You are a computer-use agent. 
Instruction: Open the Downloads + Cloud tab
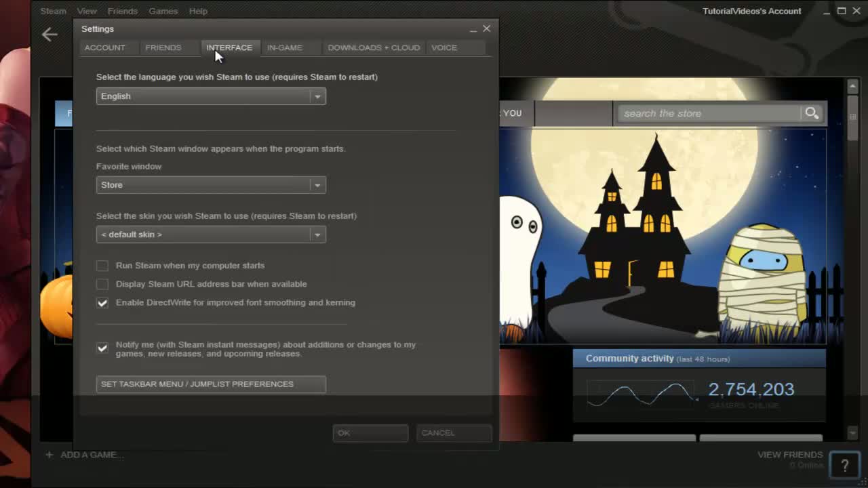[374, 47]
